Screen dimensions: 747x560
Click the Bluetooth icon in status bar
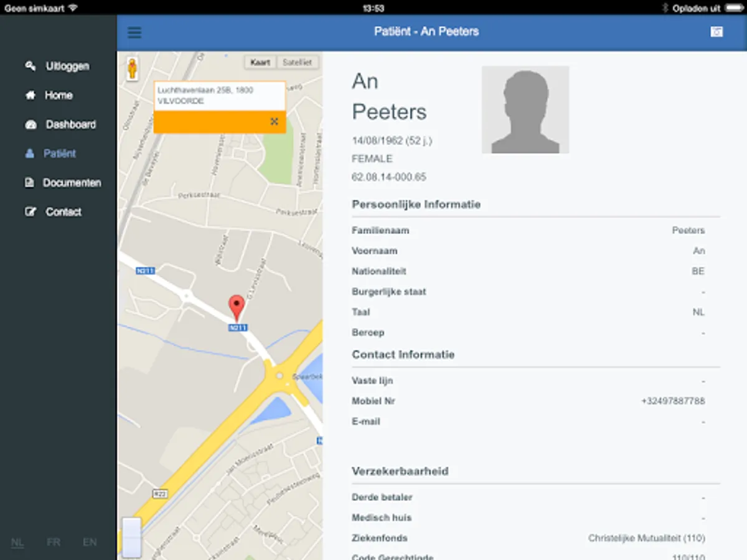(665, 8)
